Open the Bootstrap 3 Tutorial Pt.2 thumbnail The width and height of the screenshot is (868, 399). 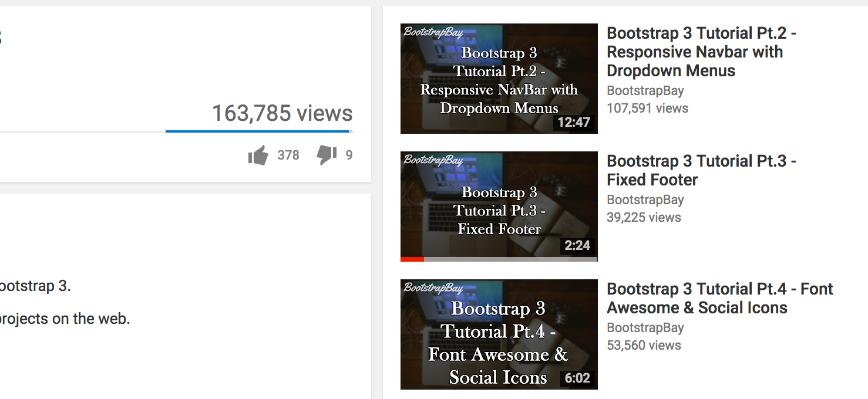(499, 79)
